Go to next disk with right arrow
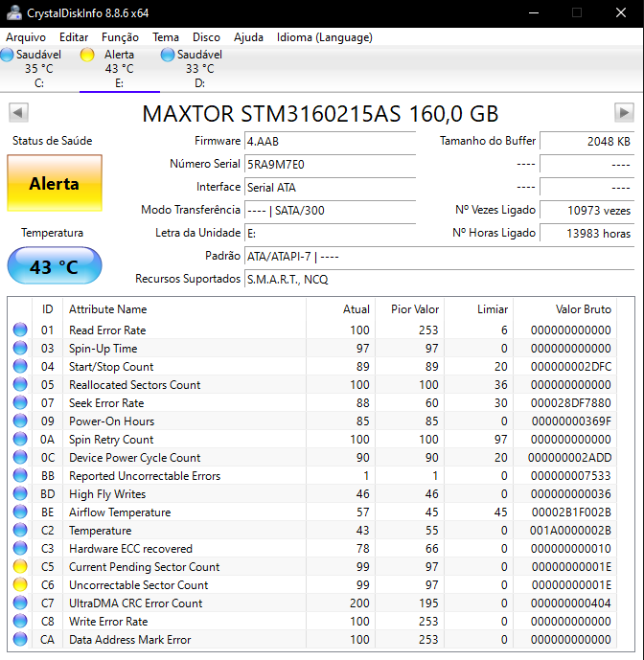The height and width of the screenshot is (660, 644). coord(624,113)
